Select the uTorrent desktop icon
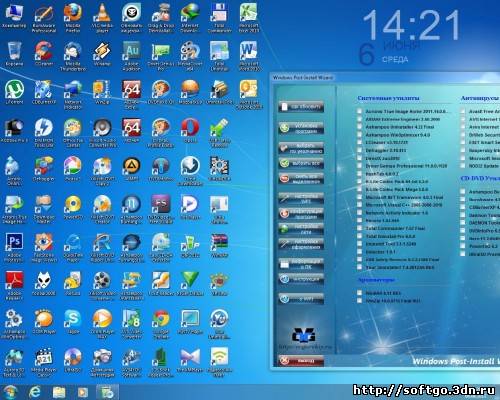 tap(14, 92)
